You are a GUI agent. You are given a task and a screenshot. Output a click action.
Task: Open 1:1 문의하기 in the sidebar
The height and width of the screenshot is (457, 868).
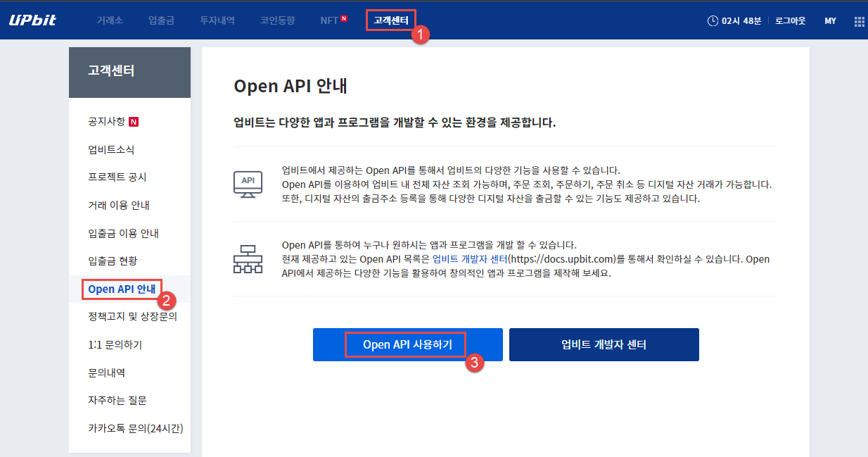click(x=115, y=345)
